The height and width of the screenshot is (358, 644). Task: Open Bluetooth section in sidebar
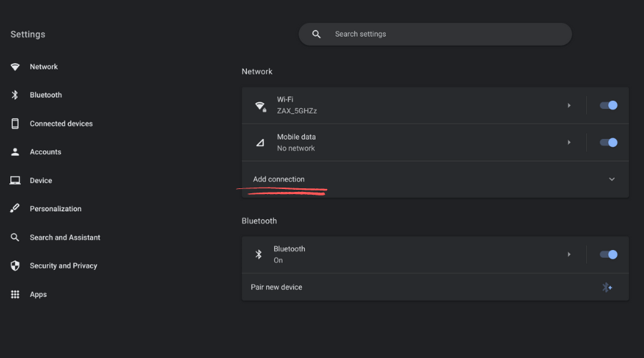(x=46, y=95)
